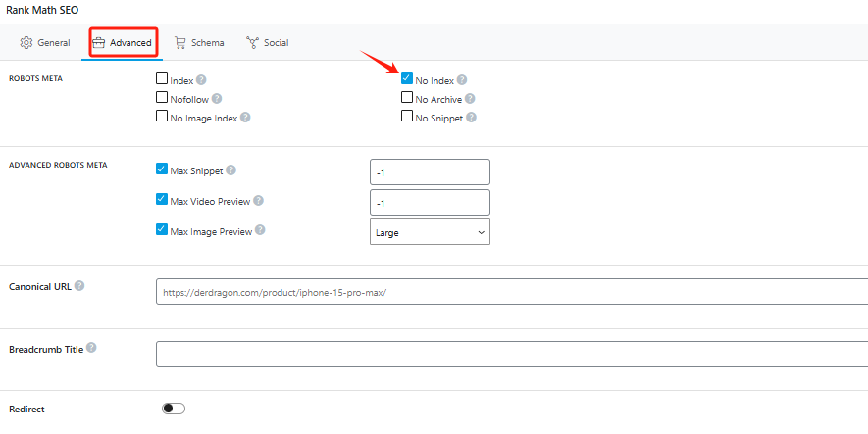Click the Max Snippet value field
The width and height of the screenshot is (868, 434).
click(430, 171)
